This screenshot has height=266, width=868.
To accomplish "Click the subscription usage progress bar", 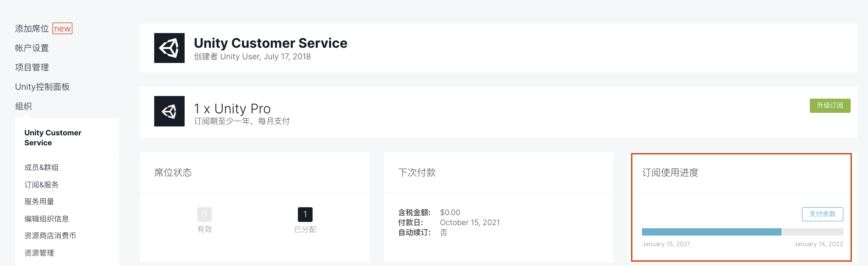I will click(x=742, y=232).
